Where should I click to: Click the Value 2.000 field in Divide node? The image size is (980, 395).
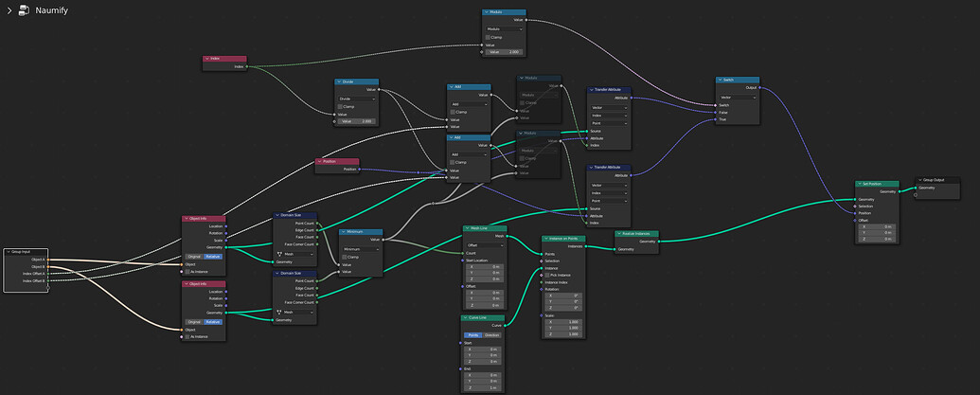coord(357,121)
